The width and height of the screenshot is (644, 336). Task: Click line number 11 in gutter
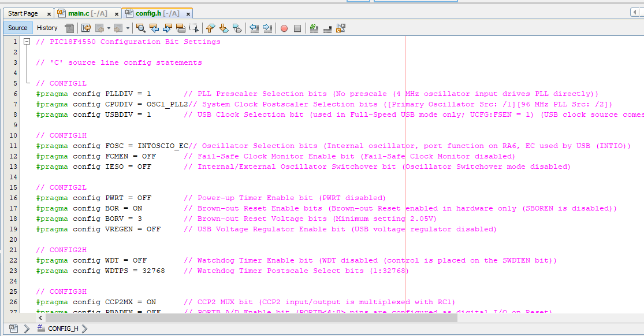[13, 146]
